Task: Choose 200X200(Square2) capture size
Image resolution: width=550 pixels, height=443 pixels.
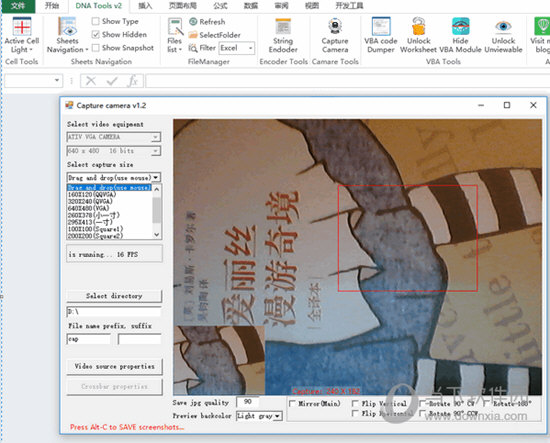Action: click(x=109, y=236)
